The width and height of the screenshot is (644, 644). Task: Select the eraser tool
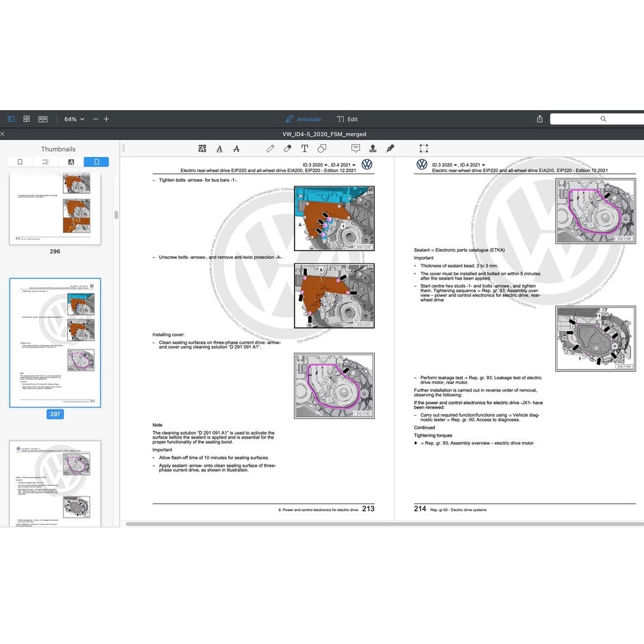pyautogui.click(x=287, y=149)
